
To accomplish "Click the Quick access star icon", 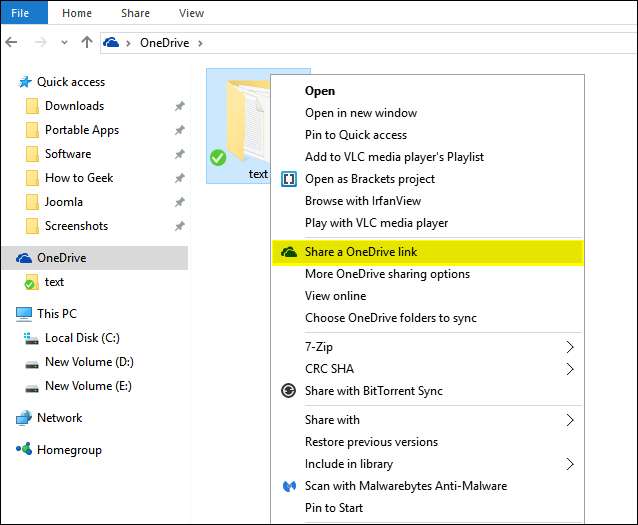I will (x=24, y=82).
